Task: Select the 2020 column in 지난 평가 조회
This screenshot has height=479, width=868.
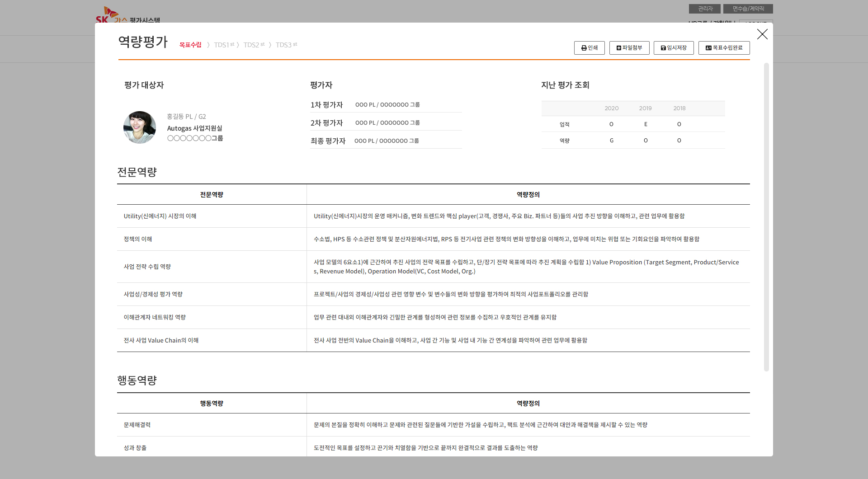Action: tap(611, 108)
